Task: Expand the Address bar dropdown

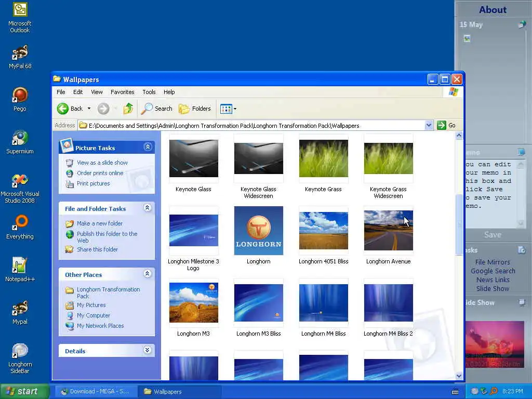Action: 429,125
